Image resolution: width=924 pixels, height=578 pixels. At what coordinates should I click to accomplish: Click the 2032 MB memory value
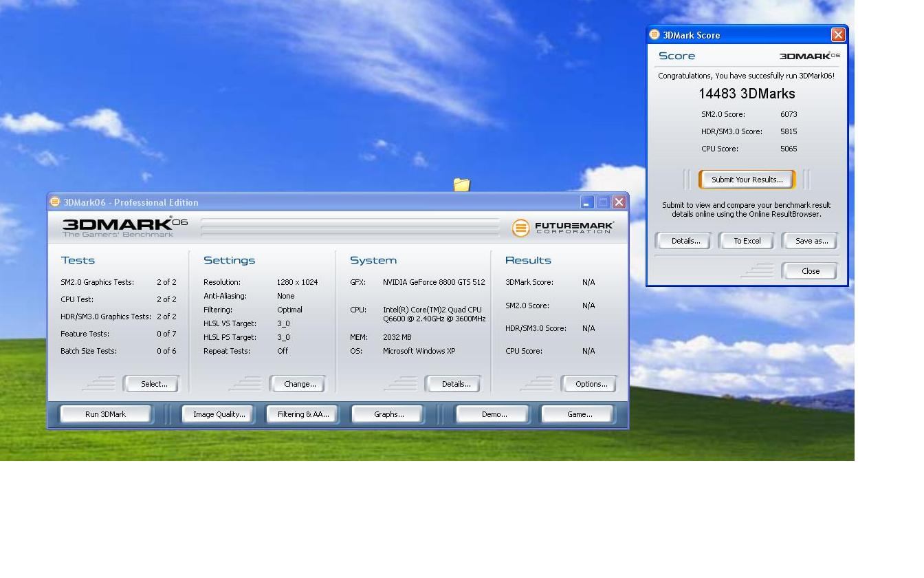(x=397, y=337)
